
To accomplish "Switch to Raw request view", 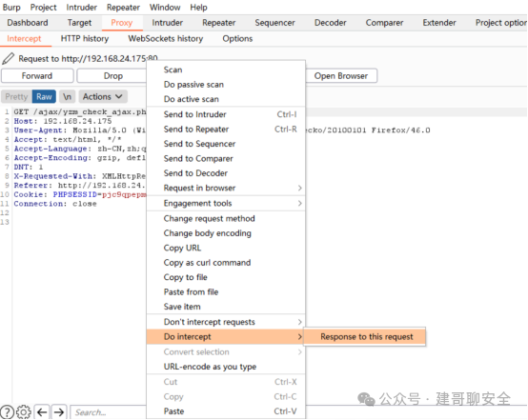I will point(44,96).
